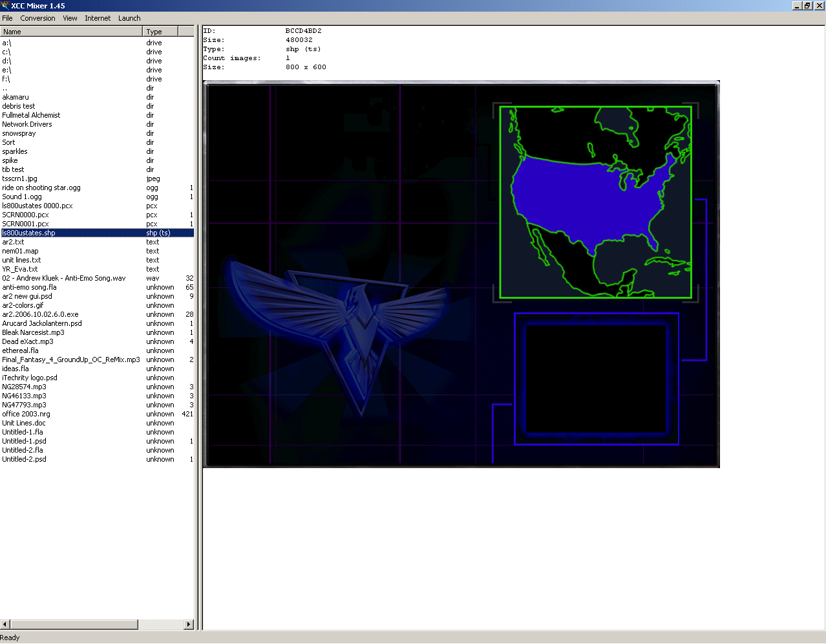Select the Fullmetal Alchemist directory
Viewport: 826px width, 644px height.
31,115
